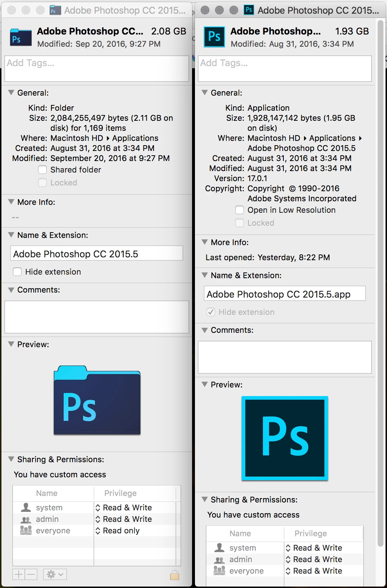Click the lock icon in folder info window
Image resolution: width=387 pixels, height=588 pixels.
(x=174, y=575)
